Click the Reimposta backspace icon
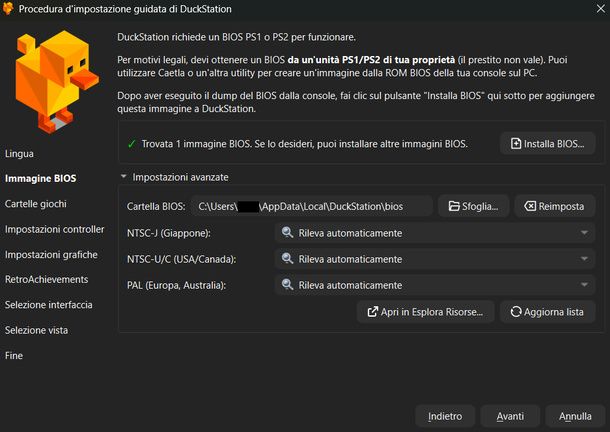This screenshot has height=432, width=610. click(x=530, y=206)
